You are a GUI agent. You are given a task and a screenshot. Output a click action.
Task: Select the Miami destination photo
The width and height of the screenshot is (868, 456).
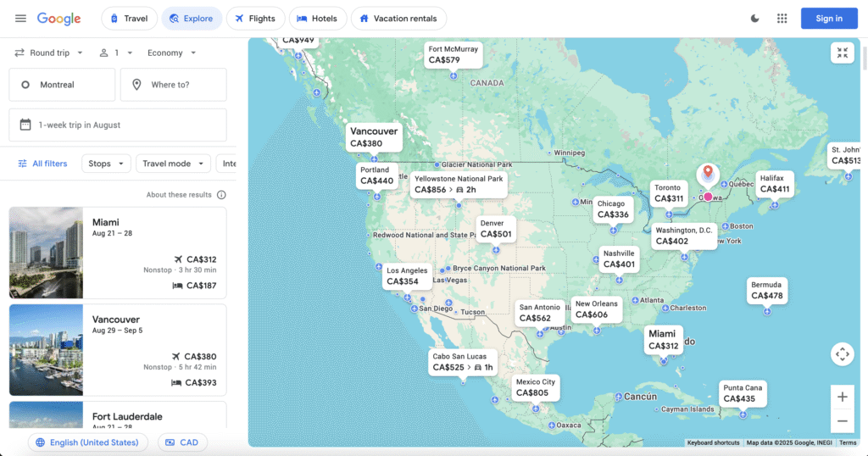pyautogui.click(x=46, y=253)
